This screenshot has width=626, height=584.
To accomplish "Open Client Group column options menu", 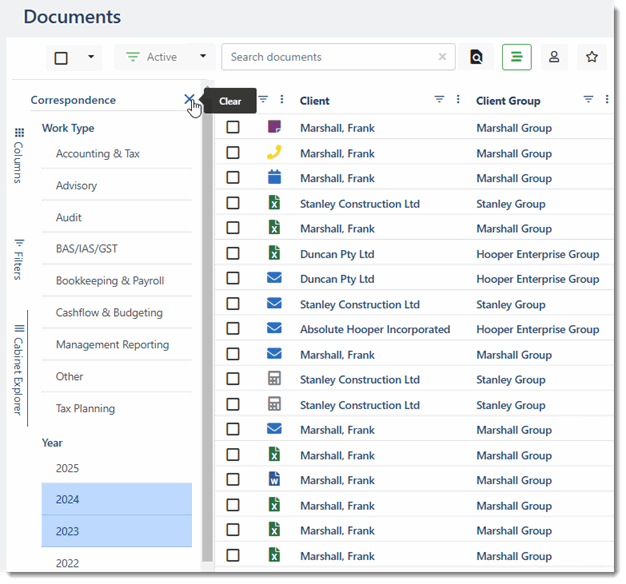I will 607,99.
